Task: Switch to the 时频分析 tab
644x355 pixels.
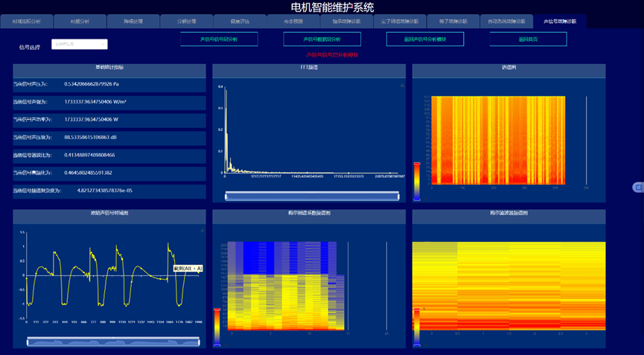Action: pyautogui.click(x=80, y=22)
